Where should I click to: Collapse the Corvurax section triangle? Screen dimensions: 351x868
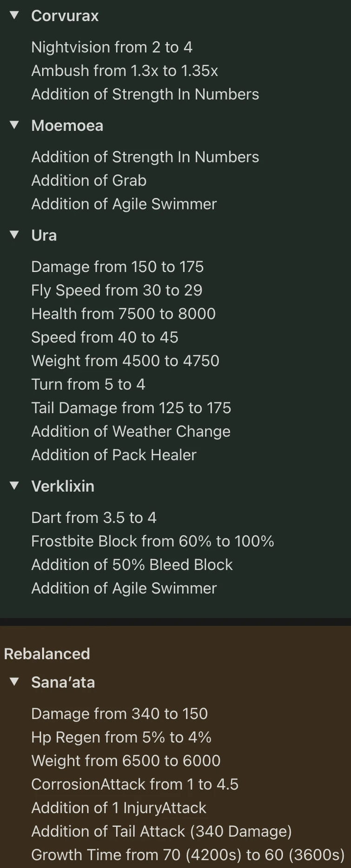coord(14,15)
